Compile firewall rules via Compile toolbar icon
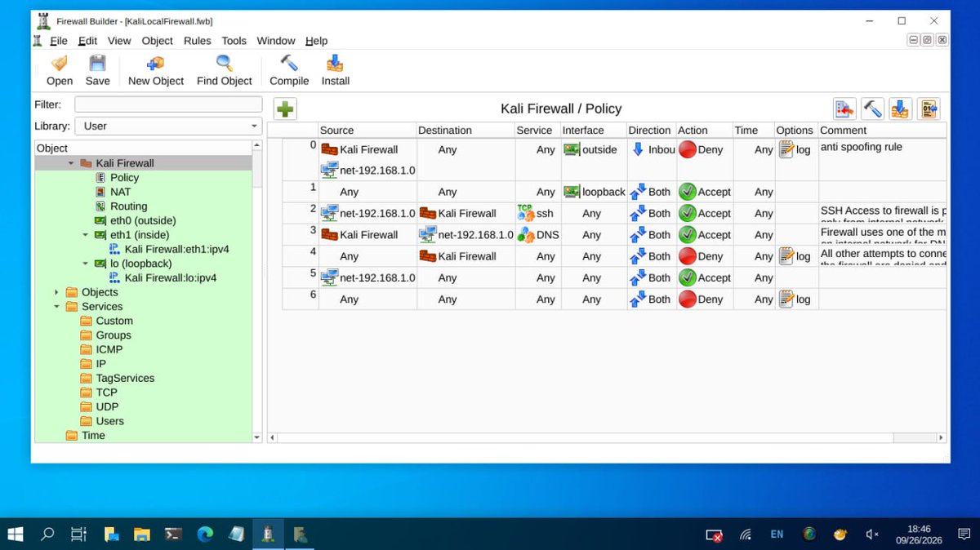Viewport: 980px width, 550px height. tap(289, 70)
